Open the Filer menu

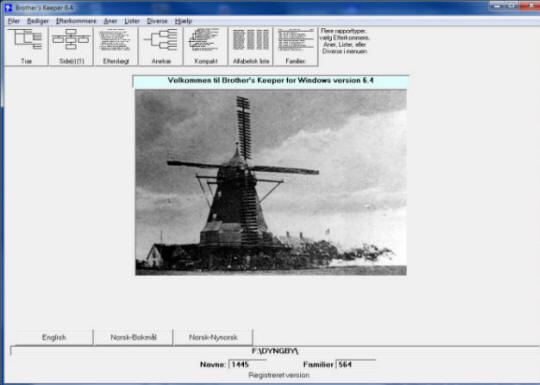click(x=14, y=21)
